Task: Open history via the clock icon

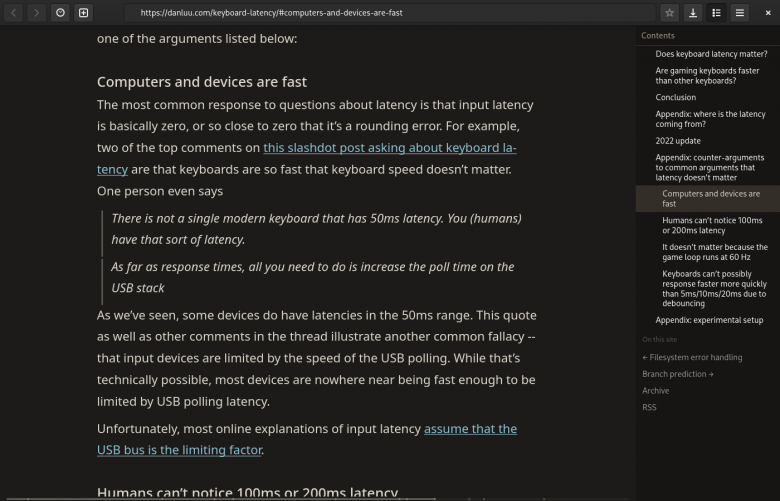Action: click(60, 13)
